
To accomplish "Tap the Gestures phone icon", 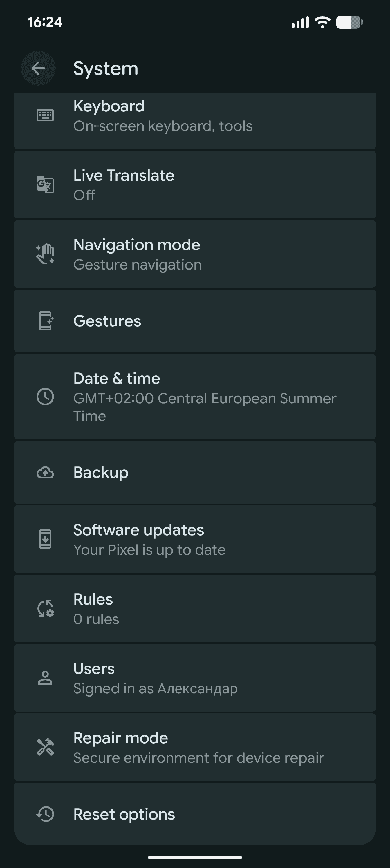I will tap(45, 321).
